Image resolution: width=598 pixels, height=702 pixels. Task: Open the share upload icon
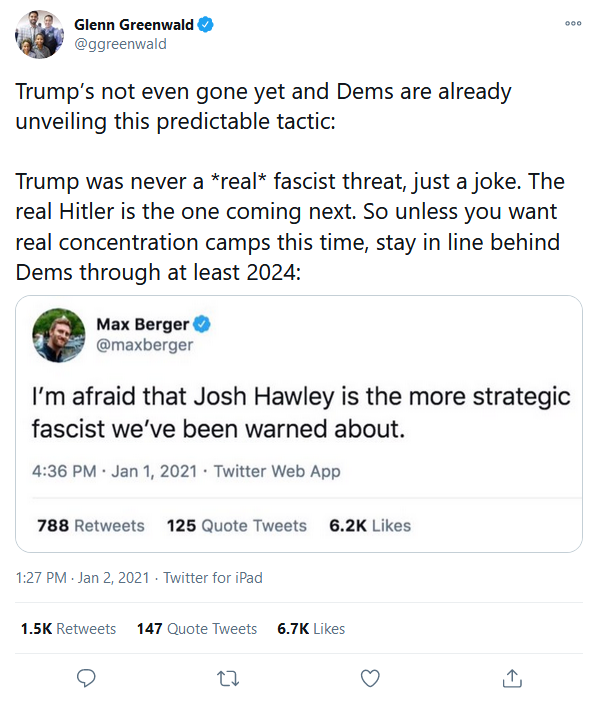pyautogui.click(x=512, y=678)
